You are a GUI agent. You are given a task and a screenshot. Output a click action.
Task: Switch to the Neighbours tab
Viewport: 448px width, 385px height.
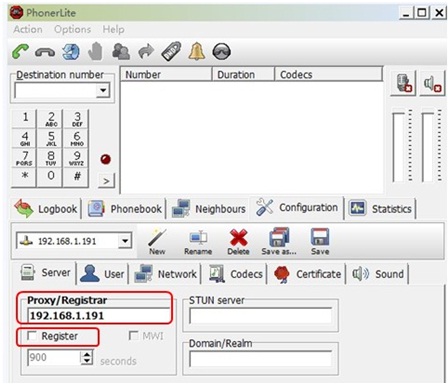[209, 209]
